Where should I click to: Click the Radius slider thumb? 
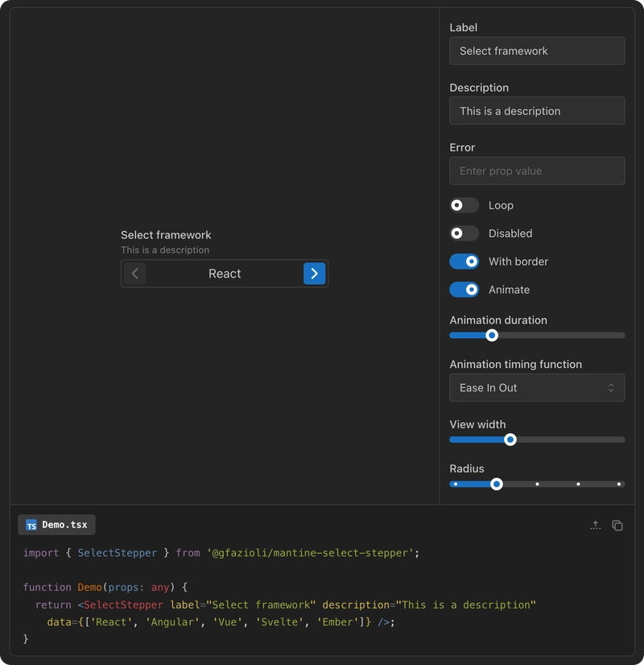tap(497, 484)
